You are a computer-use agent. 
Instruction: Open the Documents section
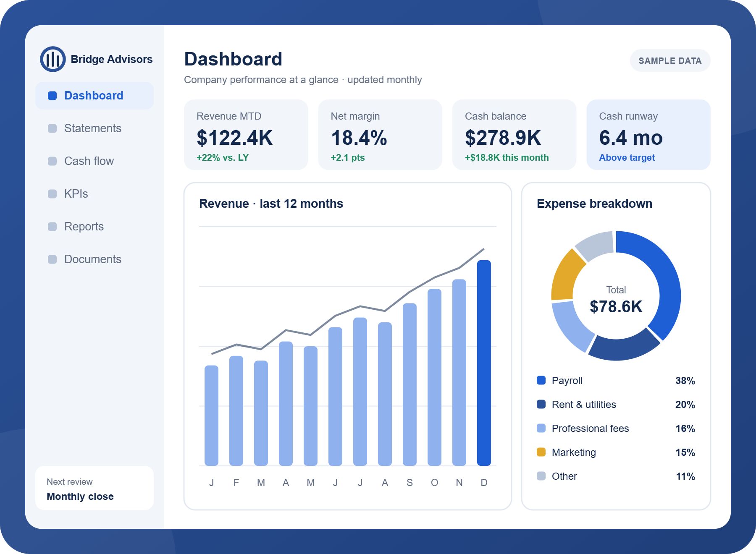[x=94, y=259]
